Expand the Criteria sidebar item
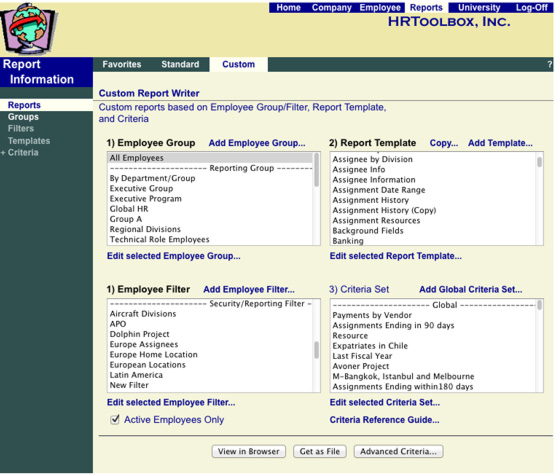The width and height of the screenshot is (556, 475). [x=20, y=153]
